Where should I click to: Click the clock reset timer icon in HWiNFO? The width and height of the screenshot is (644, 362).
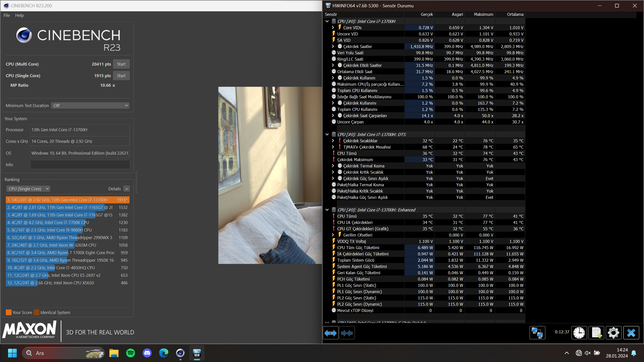[x=579, y=333]
